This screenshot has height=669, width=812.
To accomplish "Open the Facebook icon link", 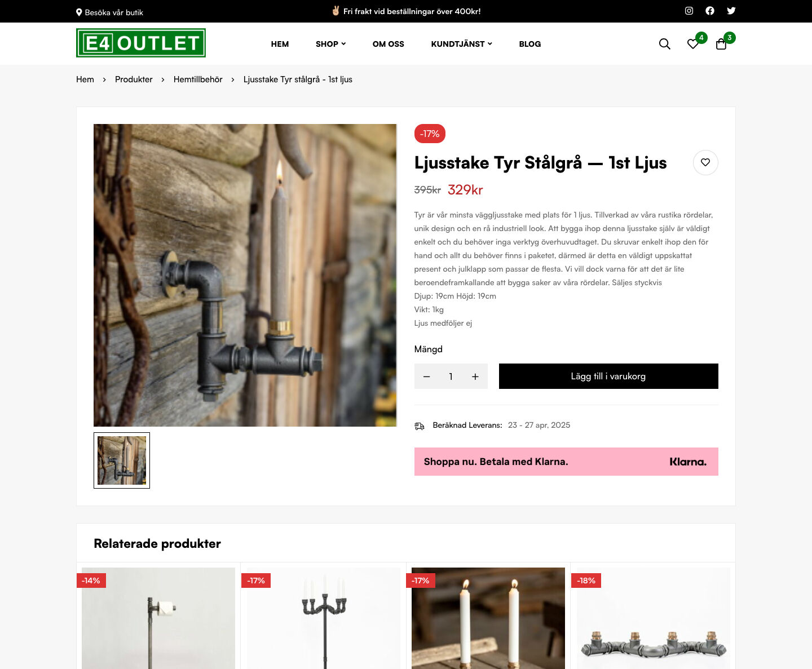I will point(710,11).
